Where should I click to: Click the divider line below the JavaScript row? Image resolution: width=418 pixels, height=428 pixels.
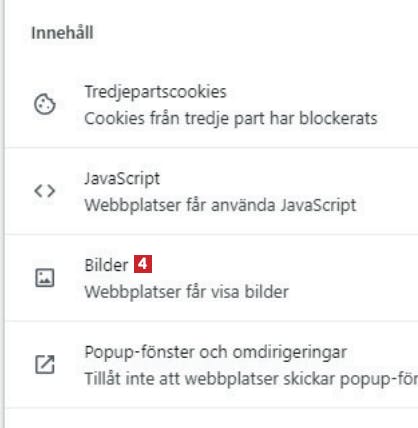(x=211, y=234)
